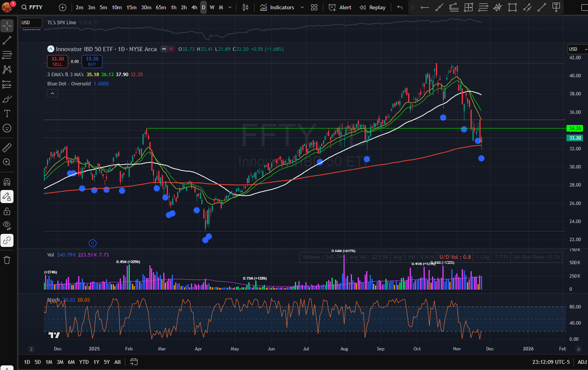Select the ruler measure tool
Image resolution: width=588 pixels, height=370 pixels.
pyautogui.click(x=7, y=147)
